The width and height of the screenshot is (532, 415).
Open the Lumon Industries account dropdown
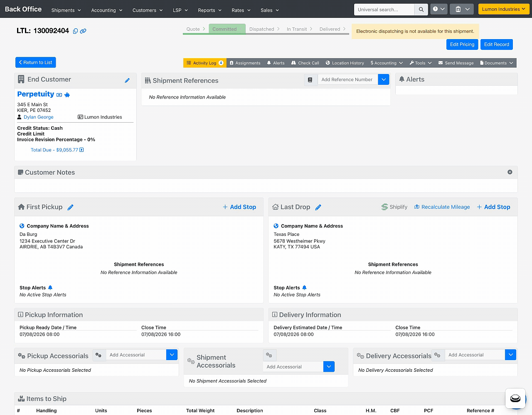click(504, 9)
